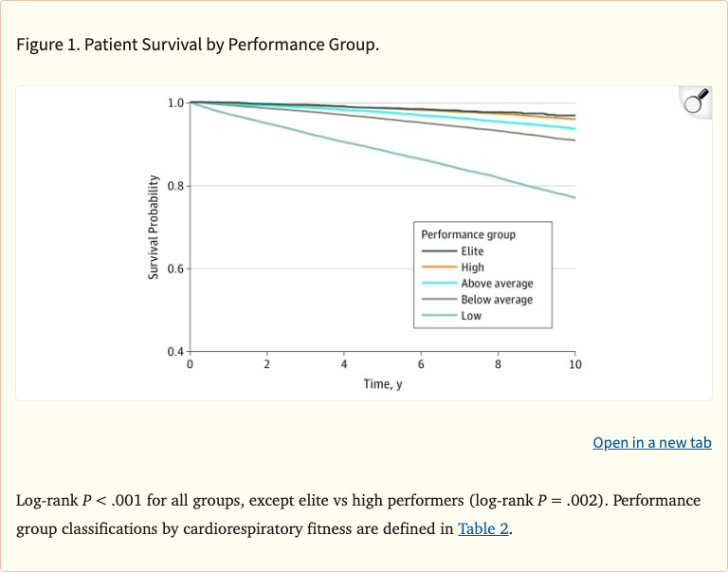Click the "Log-rank P < .001" caption text

pyautogui.click(x=92, y=500)
